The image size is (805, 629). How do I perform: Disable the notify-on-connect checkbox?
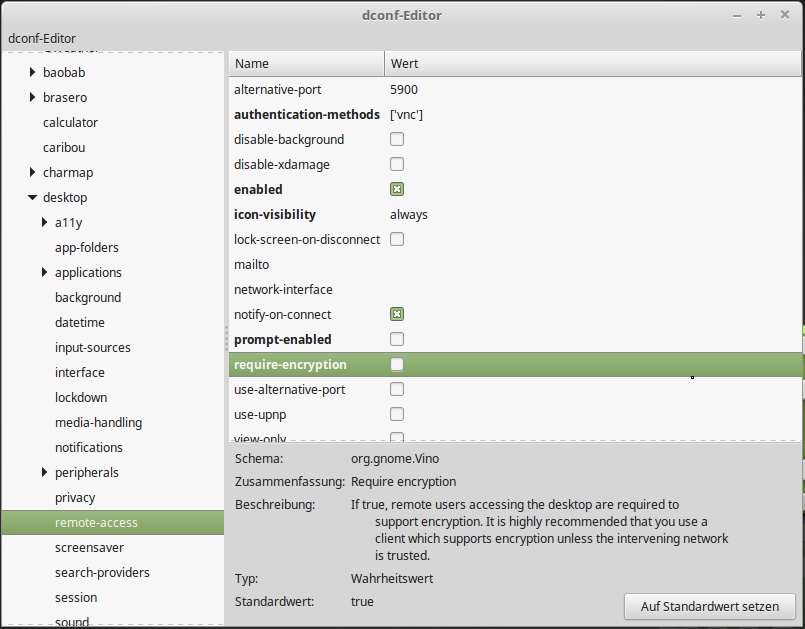point(397,314)
